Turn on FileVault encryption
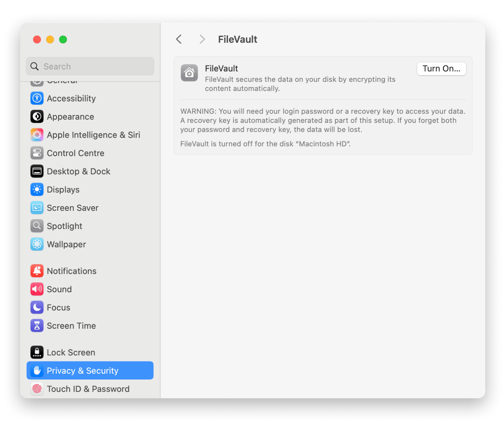This screenshot has width=504, height=428. pos(441,69)
